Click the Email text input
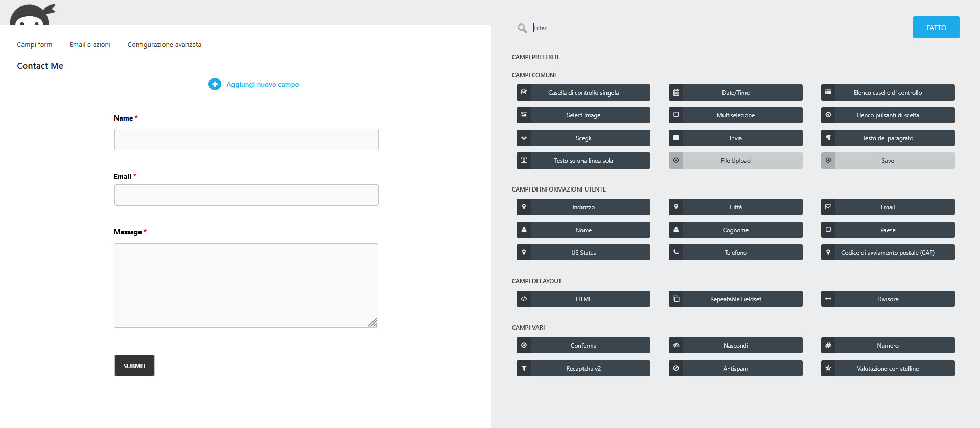 (246, 195)
